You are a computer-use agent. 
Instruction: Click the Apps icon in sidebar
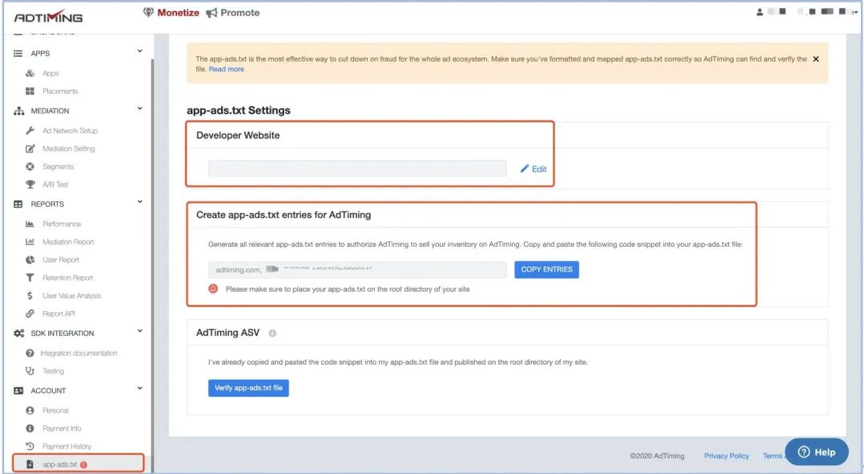point(30,73)
